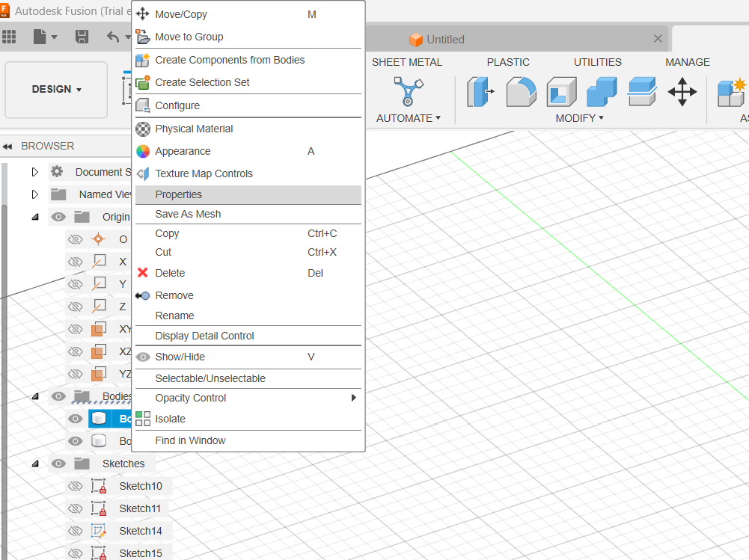Select the X axis icon in the browser

(99, 262)
